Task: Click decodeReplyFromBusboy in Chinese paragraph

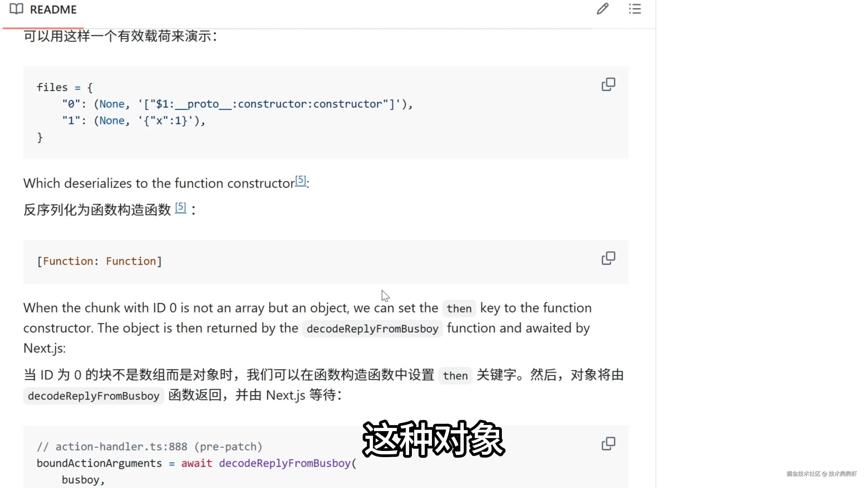Action: pyautogui.click(x=94, y=396)
